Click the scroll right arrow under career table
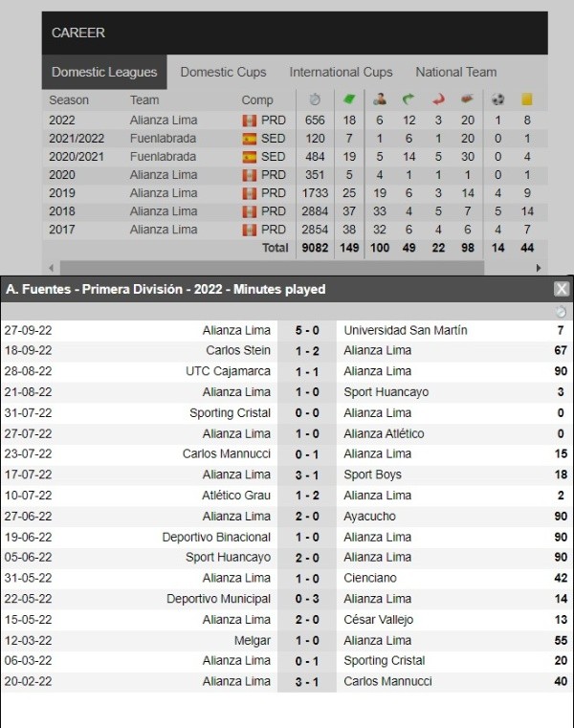Screen dimensions: 574x728 pyautogui.click(x=539, y=268)
